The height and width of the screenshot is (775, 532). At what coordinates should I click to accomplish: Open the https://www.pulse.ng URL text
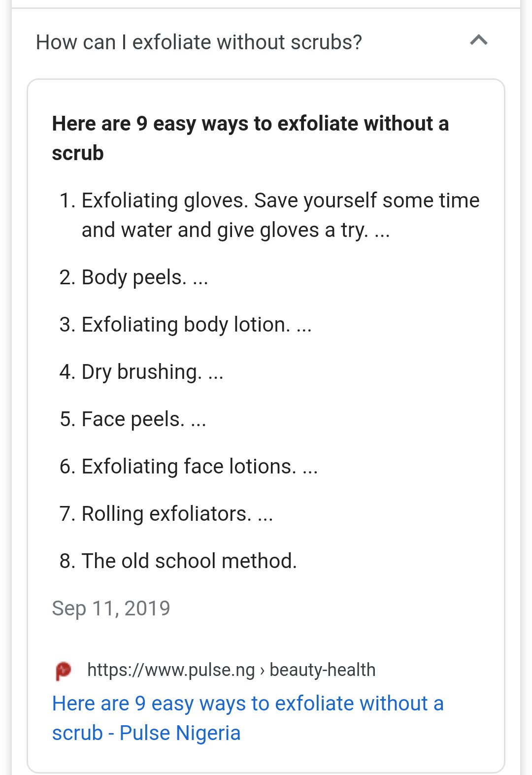[x=171, y=670]
